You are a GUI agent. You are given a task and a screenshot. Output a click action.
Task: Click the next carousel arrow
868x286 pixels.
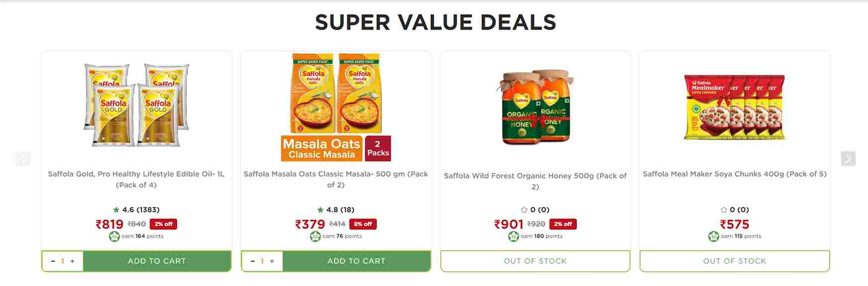coord(848,158)
